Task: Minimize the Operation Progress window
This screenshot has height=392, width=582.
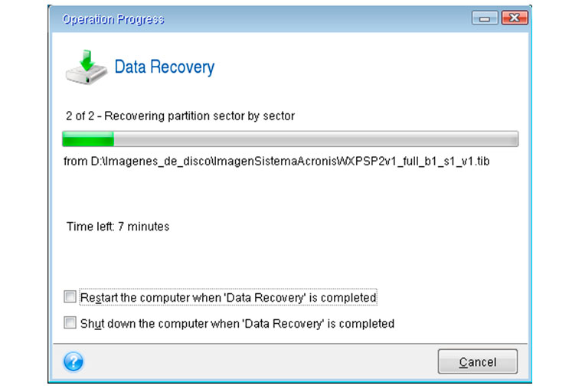Action: click(x=485, y=18)
